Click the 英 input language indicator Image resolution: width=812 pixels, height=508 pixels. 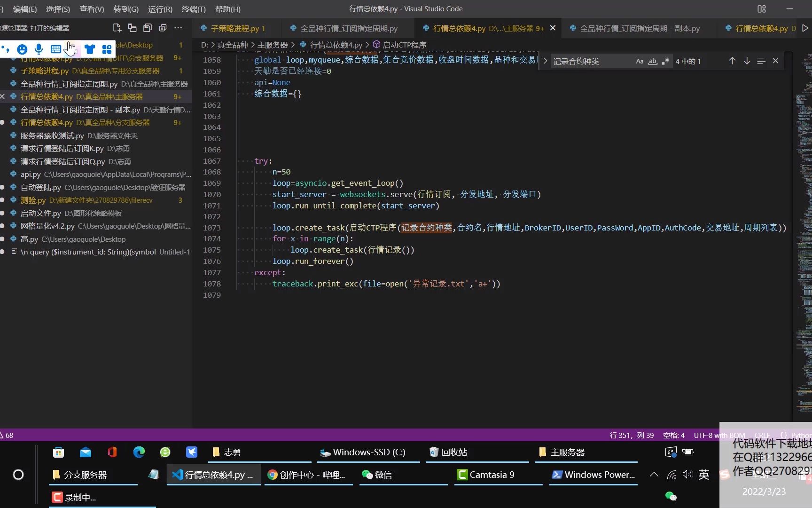[x=704, y=474]
